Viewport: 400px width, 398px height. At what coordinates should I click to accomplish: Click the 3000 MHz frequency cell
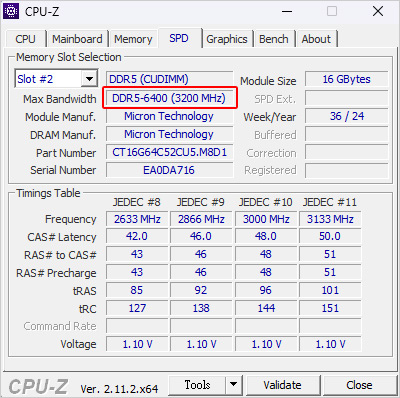pos(266,219)
